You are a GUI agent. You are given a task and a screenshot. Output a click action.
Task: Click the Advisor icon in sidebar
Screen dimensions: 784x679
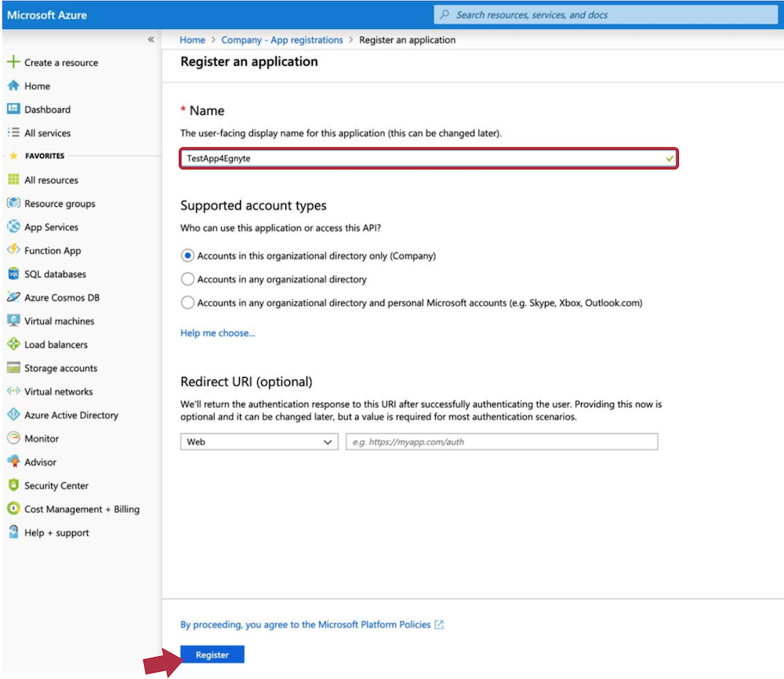click(x=13, y=462)
